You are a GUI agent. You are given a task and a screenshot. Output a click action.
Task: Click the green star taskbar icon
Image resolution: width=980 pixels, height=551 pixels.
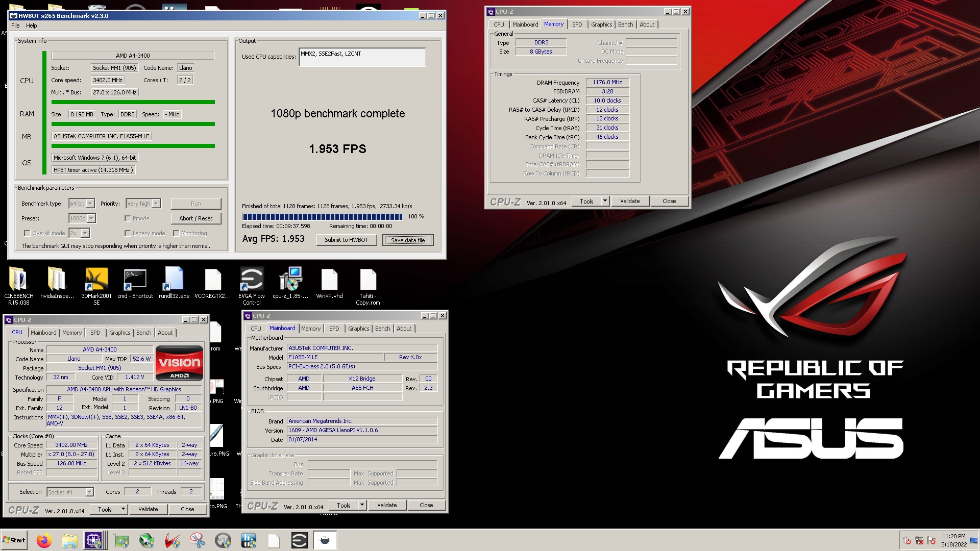pos(147,540)
